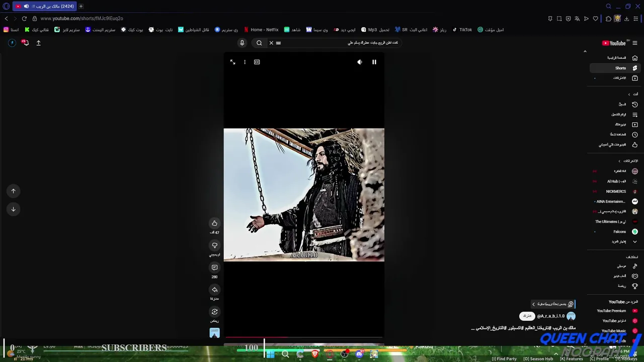Screen dimensions: 644x362
Task: Click the Short's red progress bar
Action: [x=257, y=338]
